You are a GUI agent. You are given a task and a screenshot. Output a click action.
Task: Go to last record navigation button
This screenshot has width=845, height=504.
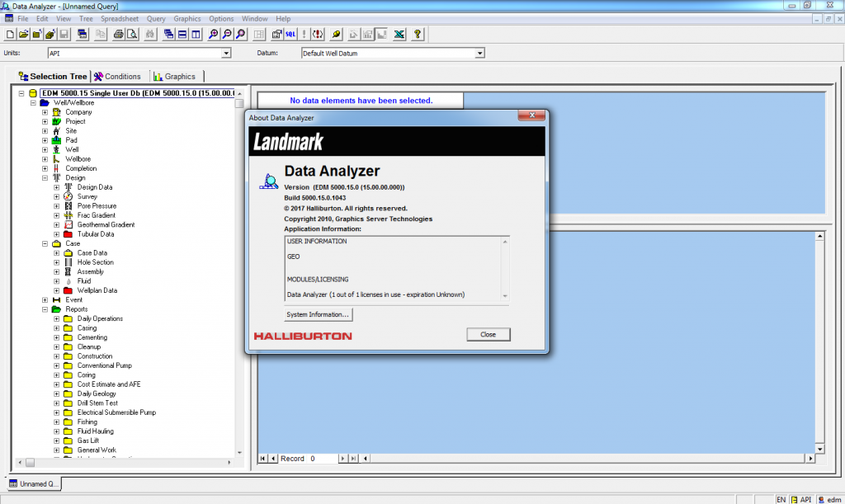click(x=353, y=459)
